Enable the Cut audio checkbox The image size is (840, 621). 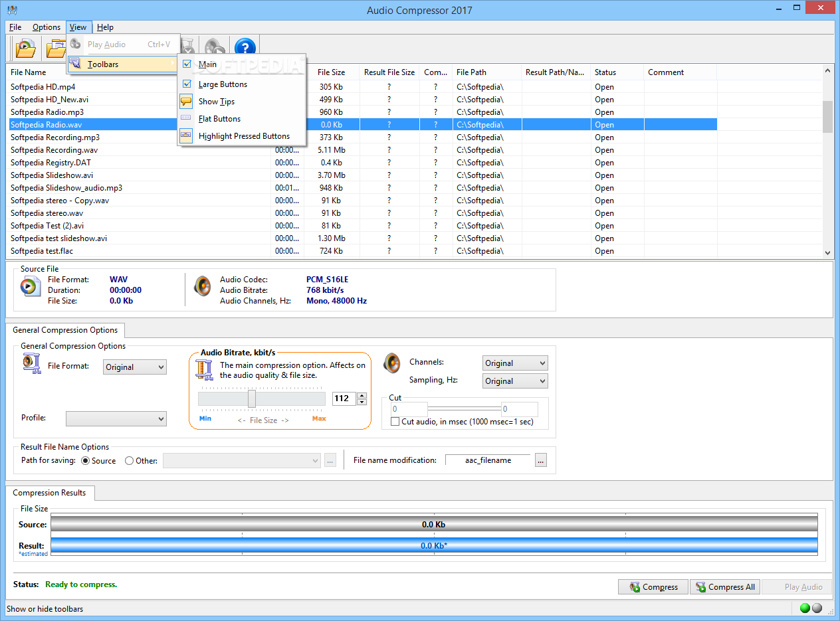click(395, 422)
